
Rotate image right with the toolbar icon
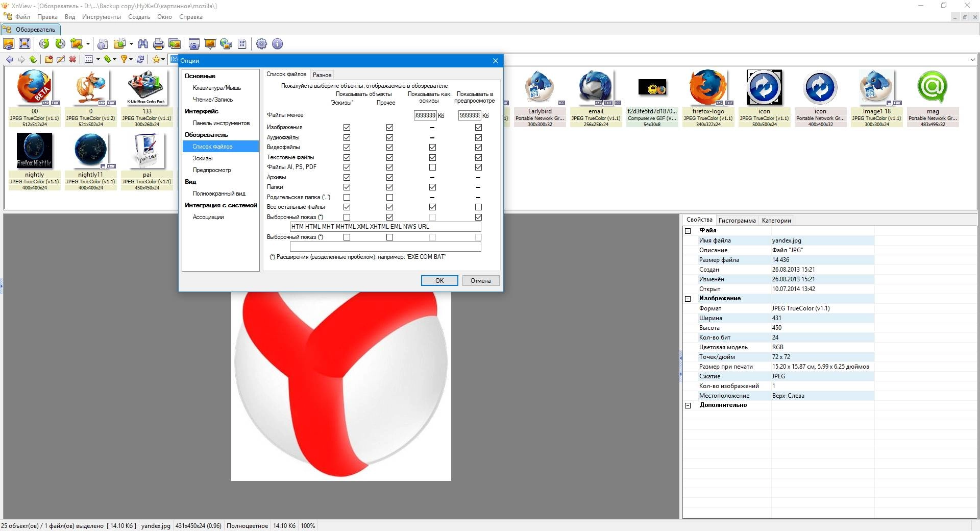60,44
